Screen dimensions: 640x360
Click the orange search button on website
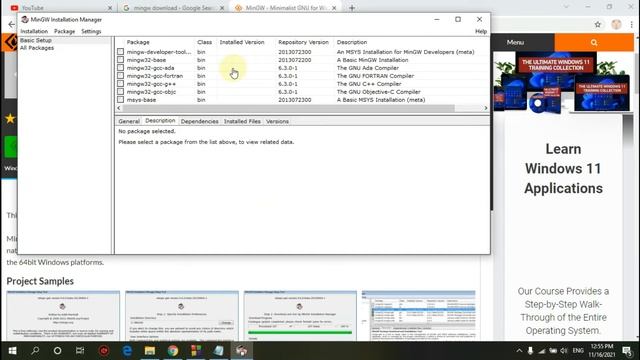594,42
